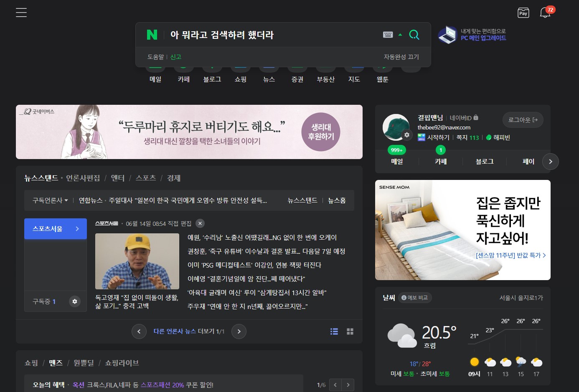The width and height of the screenshot is (579, 392).
Task: Expand more profile services with right chevron
Action: pos(551,162)
